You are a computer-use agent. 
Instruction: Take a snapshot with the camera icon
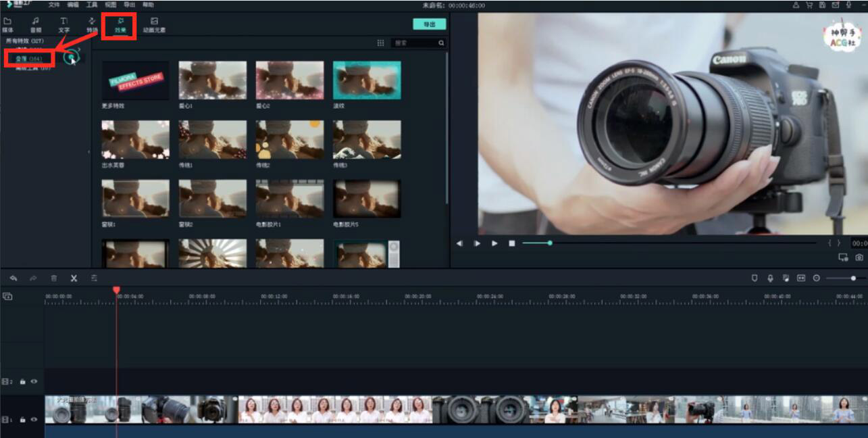pos(859,258)
